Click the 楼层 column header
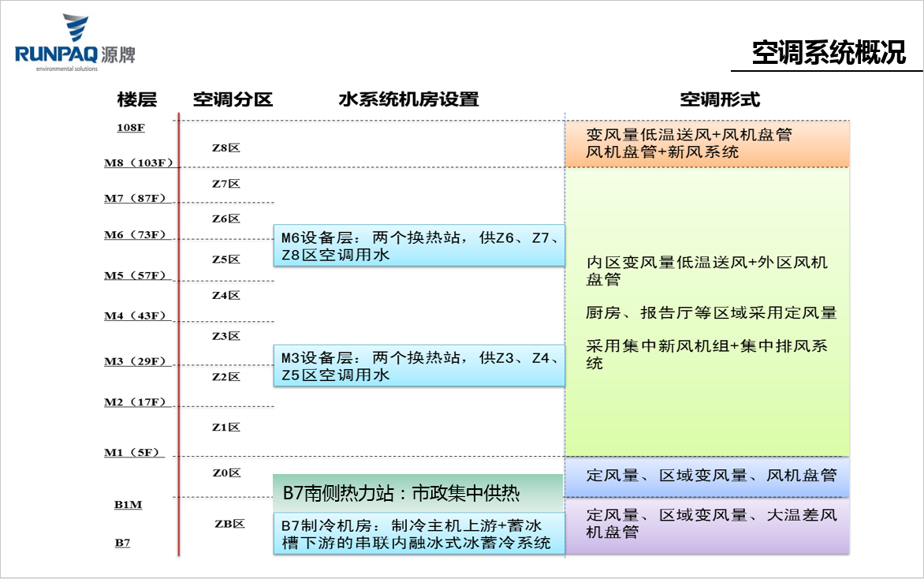924x579 pixels. pyautogui.click(x=136, y=99)
